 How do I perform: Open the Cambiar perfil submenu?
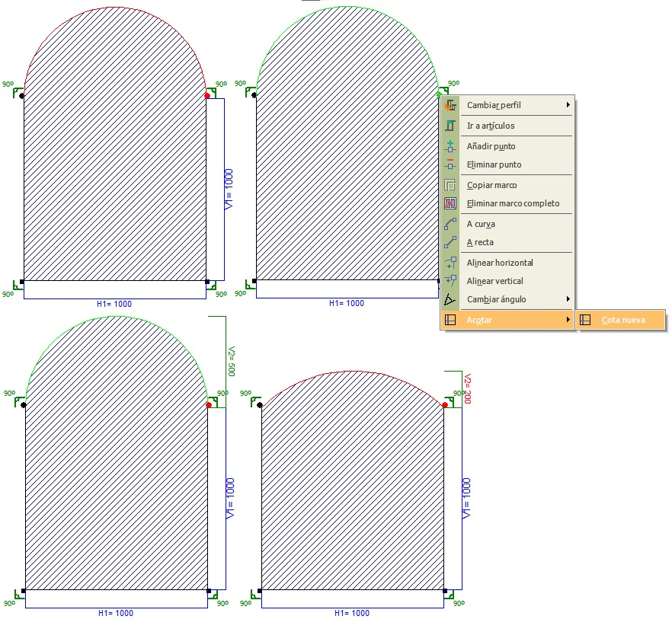point(507,105)
